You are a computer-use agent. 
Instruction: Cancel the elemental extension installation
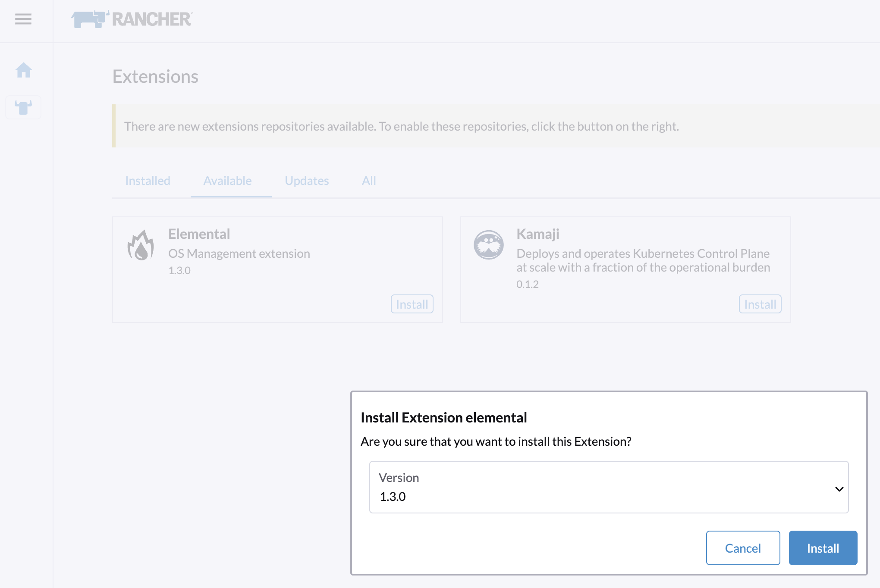(x=743, y=548)
